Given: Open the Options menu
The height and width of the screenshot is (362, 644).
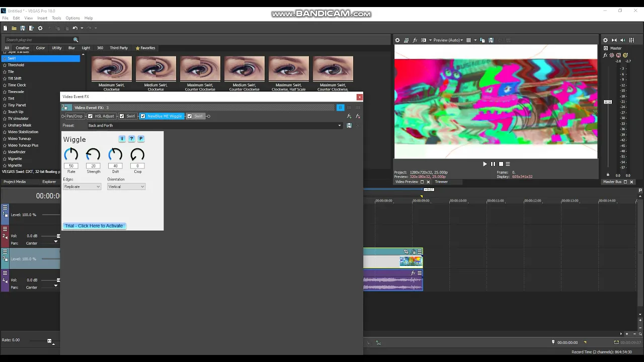Looking at the screenshot, I should (72, 18).
